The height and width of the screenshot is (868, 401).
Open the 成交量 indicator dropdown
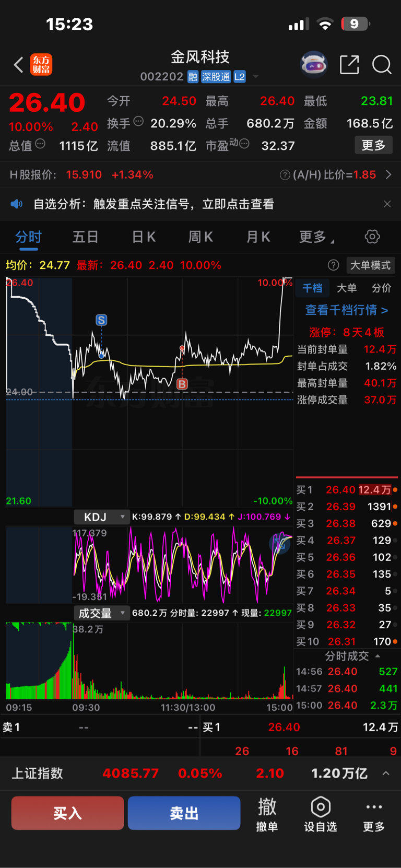tap(101, 613)
